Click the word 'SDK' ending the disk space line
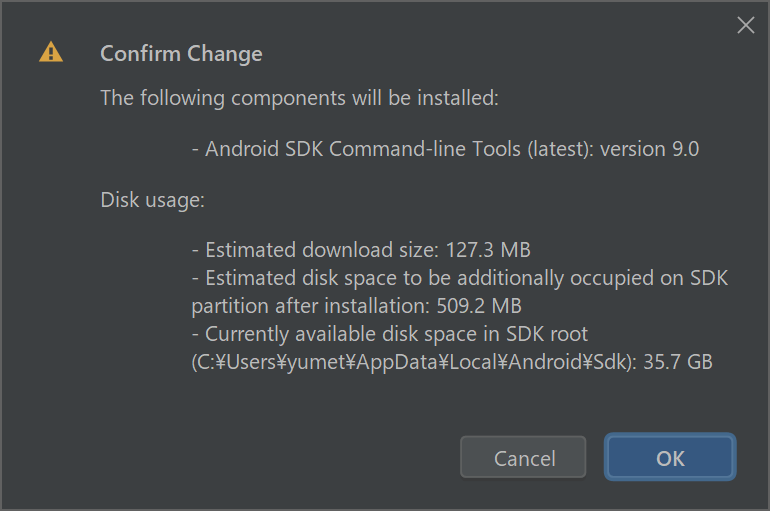 pyautogui.click(x=709, y=278)
